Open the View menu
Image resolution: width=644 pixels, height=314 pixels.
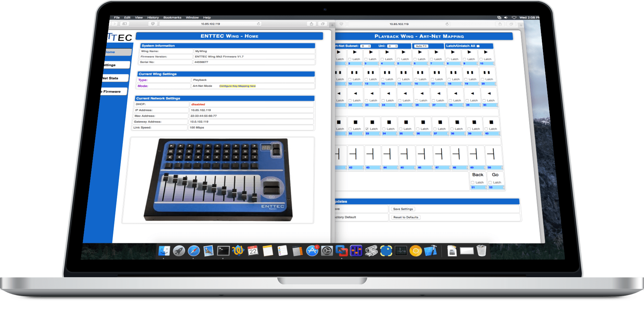[139, 17]
